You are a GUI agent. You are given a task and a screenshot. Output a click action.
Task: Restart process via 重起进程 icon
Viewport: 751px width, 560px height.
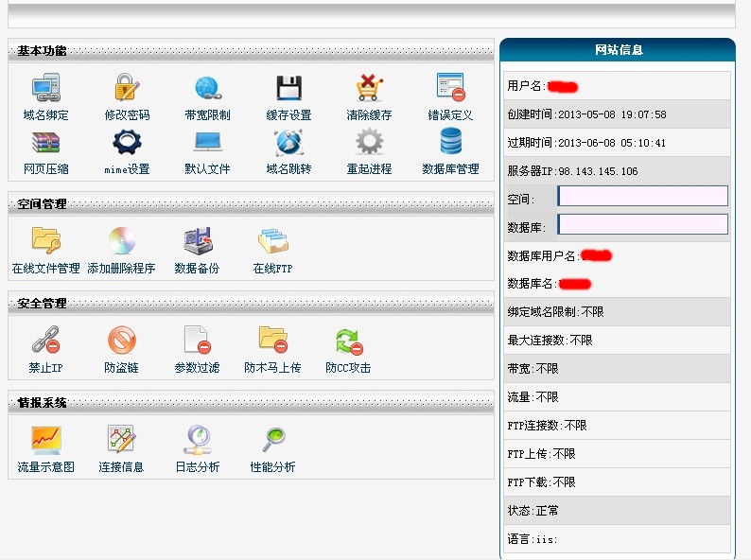pyautogui.click(x=369, y=143)
